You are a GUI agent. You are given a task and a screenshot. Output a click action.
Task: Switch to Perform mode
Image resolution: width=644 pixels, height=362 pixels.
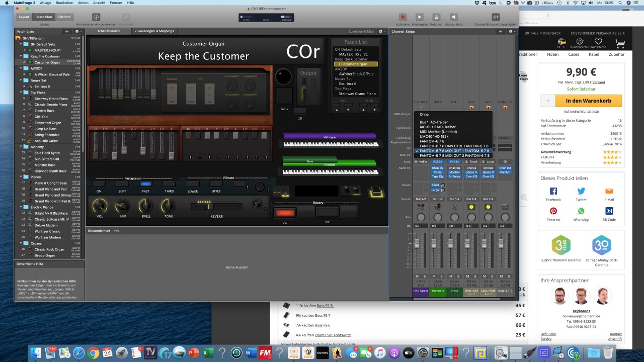click(64, 17)
